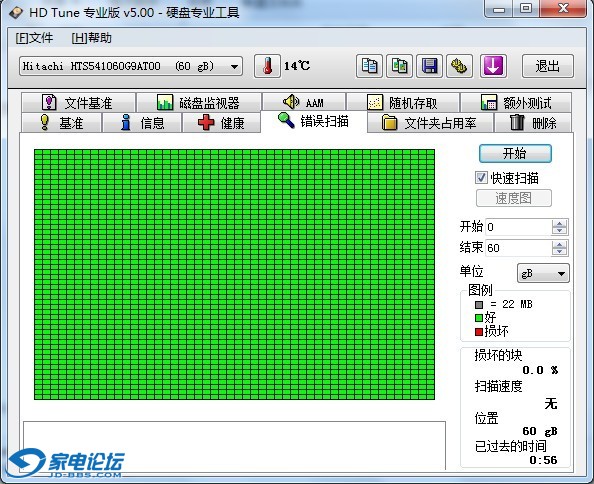
Task: Click the 0:56 elapsed time value
Action: coord(543,460)
